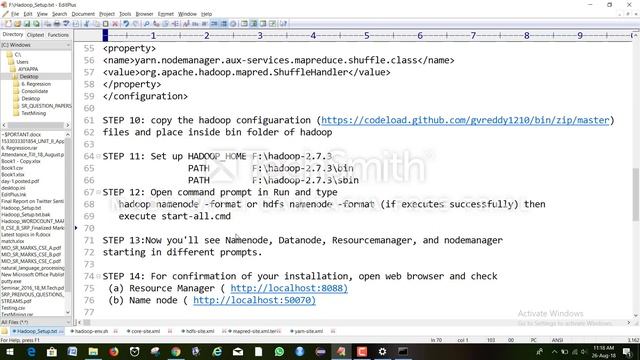Viewport: 640px width, 360px height.
Task: Select EditPlus.lnk in the file list
Action: 13,195
